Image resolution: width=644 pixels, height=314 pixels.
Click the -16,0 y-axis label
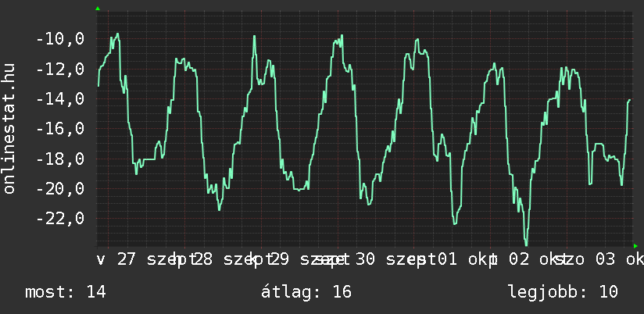pos(60,129)
